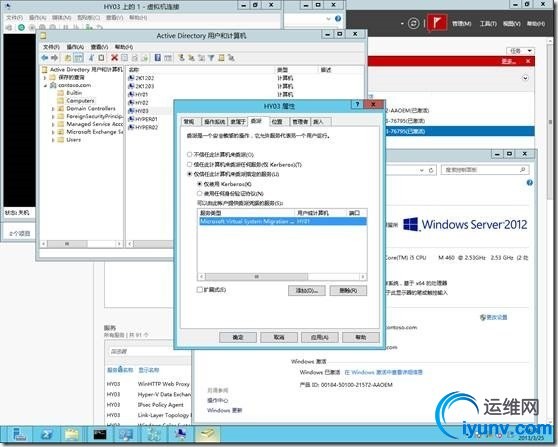558x447 pixels.
Task: Click the OK button in HY03 properties
Action: tap(238, 337)
